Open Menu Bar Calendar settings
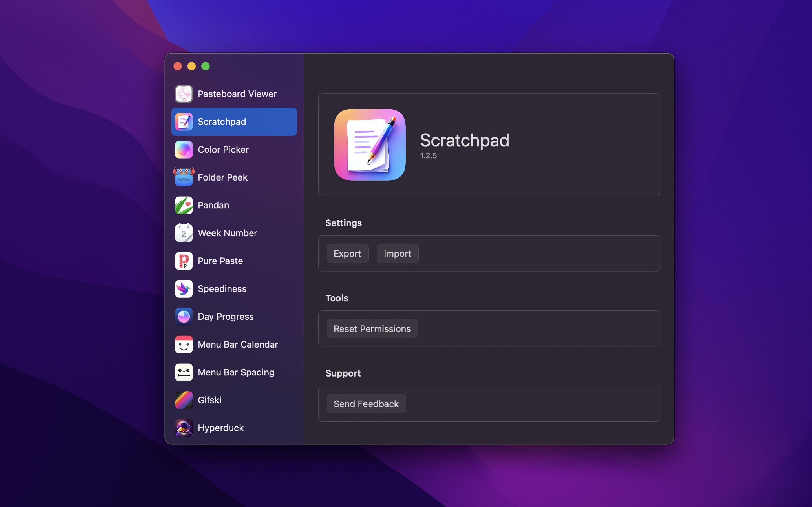812x507 pixels. (238, 344)
